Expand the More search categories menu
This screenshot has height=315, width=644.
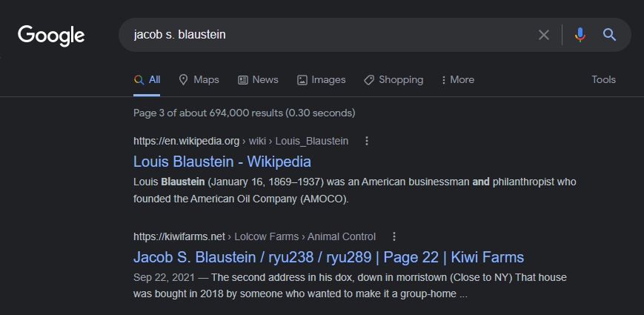pyautogui.click(x=457, y=80)
